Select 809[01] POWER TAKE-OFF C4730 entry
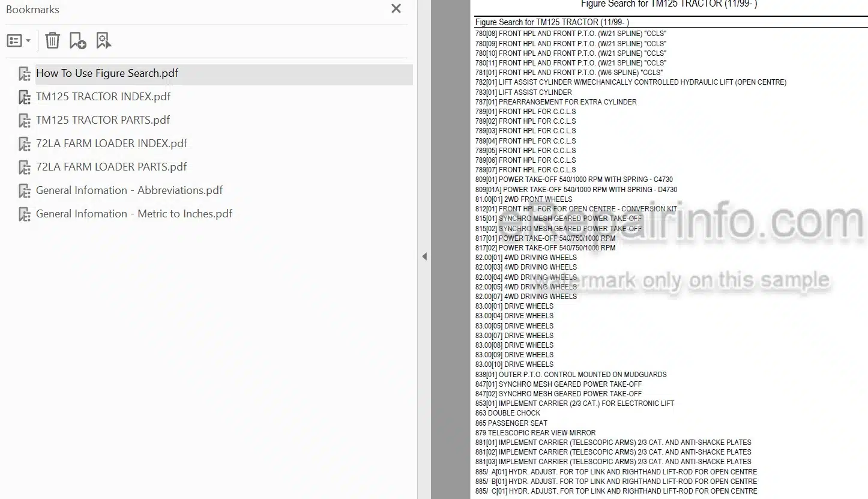 pyautogui.click(x=574, y=180)
